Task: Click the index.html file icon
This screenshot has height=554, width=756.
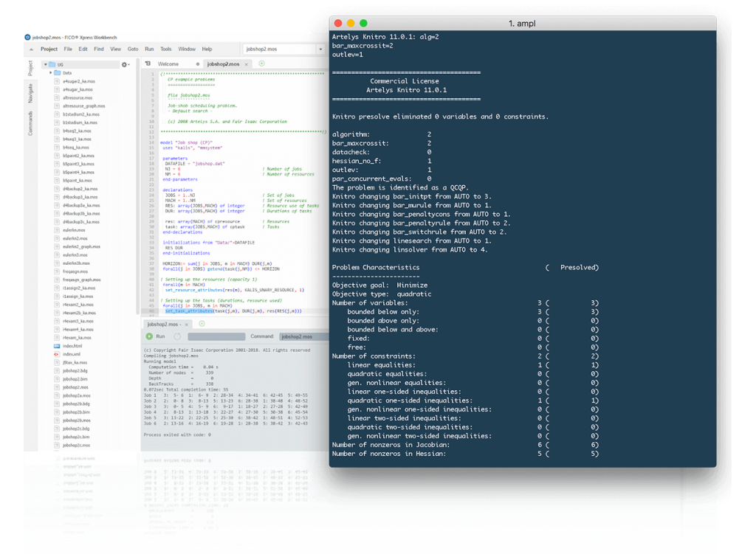Action: click(57, 346)
